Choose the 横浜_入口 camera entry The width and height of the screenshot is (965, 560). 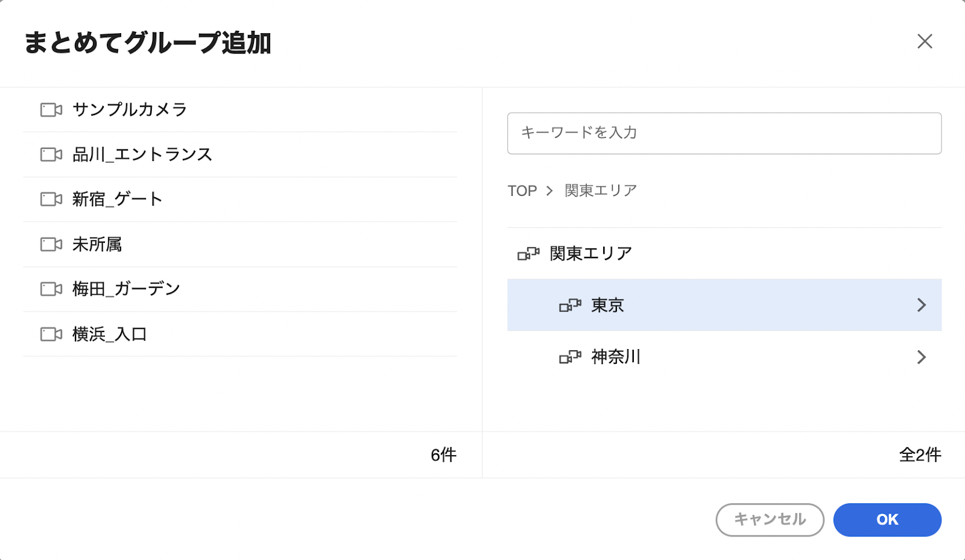240,334
